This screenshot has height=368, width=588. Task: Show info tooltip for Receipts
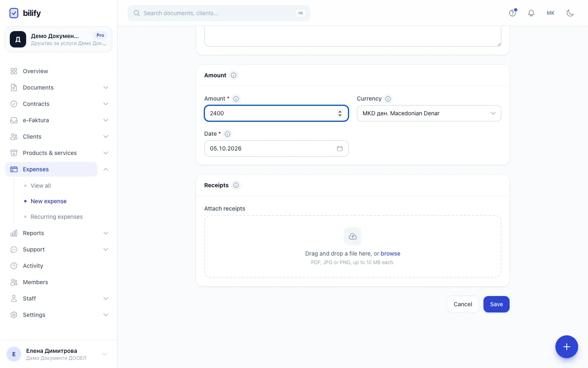point(236,185)
